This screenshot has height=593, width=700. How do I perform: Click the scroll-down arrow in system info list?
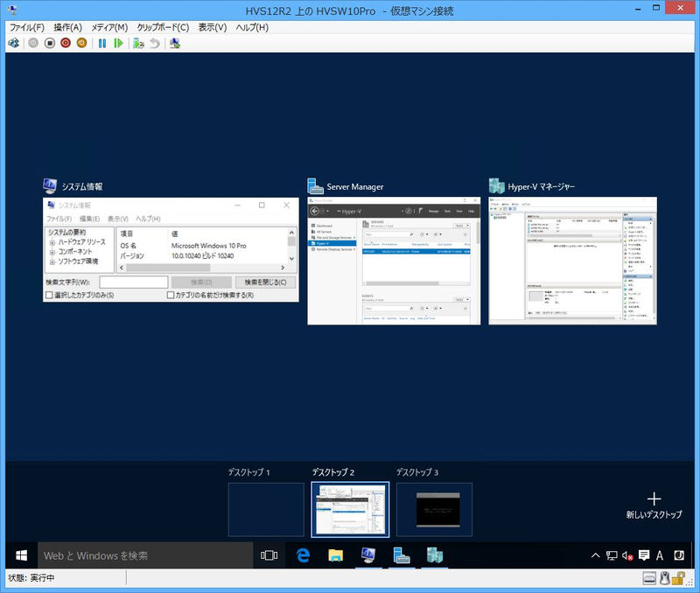(291, 259)
